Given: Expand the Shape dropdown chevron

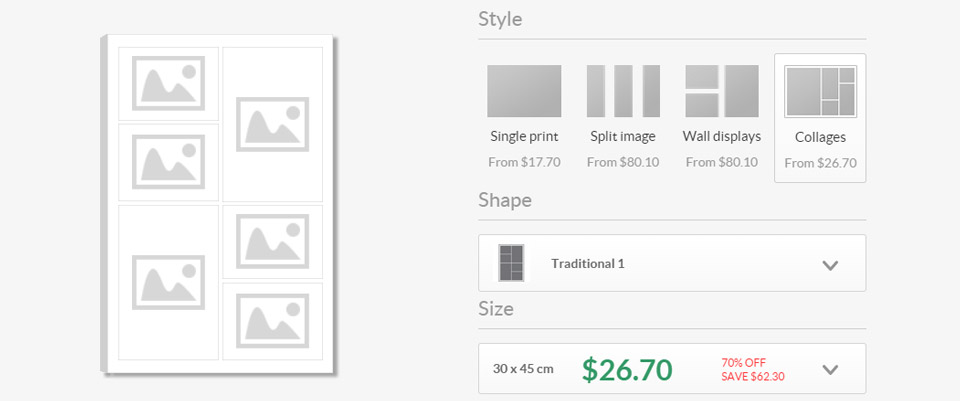Looking at the screenshot, I should tap(830, 265).
